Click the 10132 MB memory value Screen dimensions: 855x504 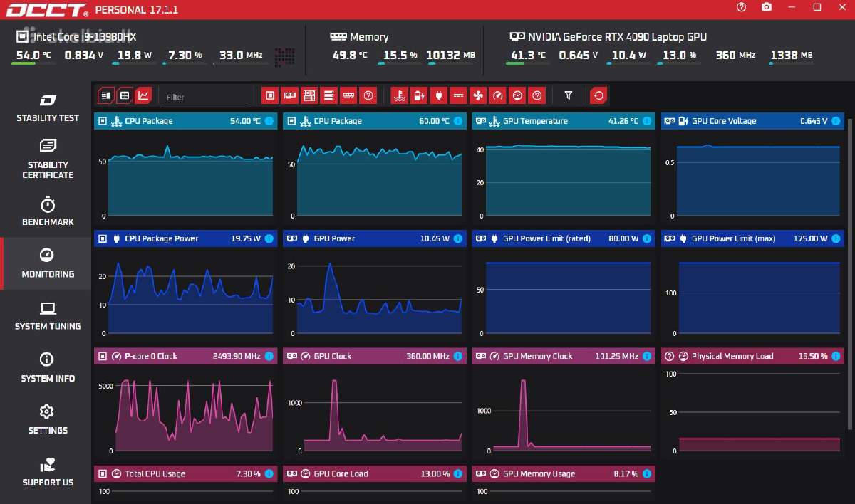[x=451, y=55]
